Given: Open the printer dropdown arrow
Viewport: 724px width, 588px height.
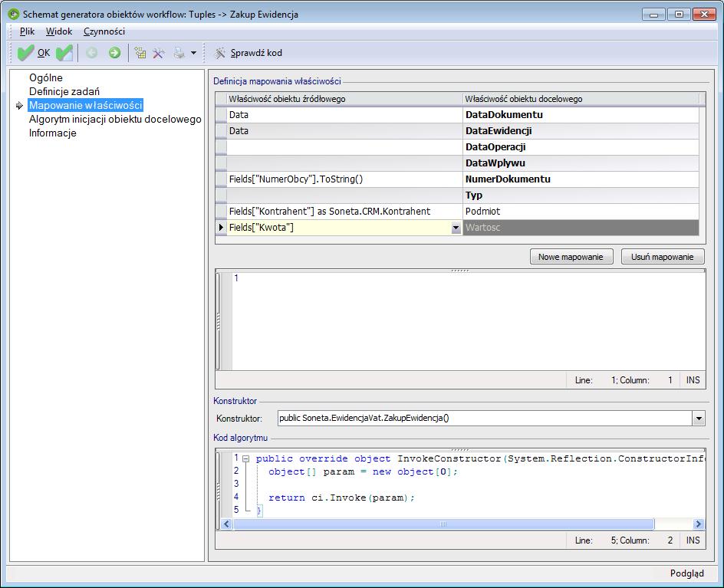Looking at the screenshot, I should coord(193,53).
